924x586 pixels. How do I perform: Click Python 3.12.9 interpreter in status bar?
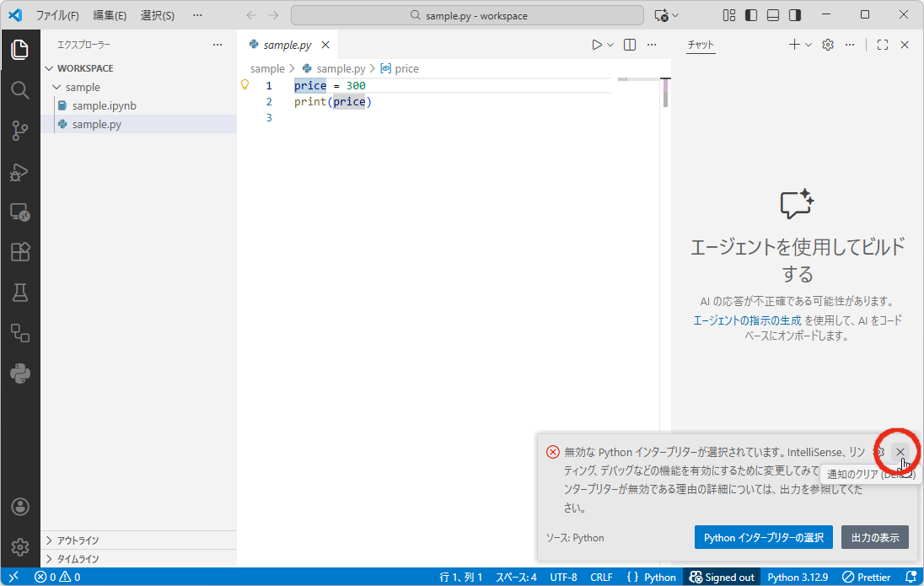[x=798, y=577]
